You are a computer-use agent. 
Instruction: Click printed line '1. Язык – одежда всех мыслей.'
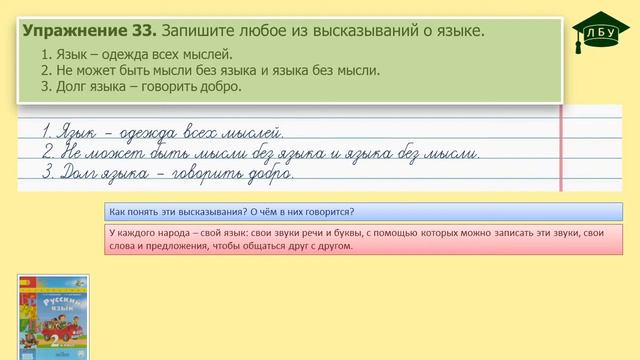pos(136,54)
